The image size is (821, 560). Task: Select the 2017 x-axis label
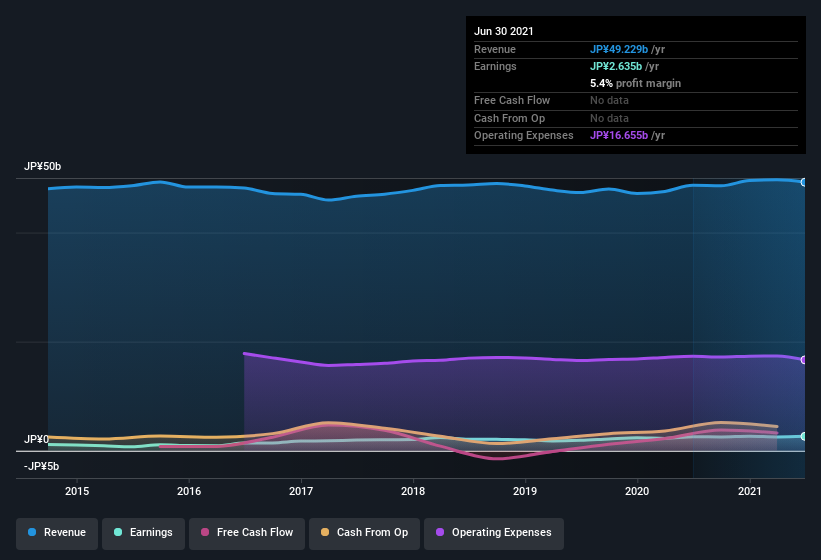[x=301, y=491]
